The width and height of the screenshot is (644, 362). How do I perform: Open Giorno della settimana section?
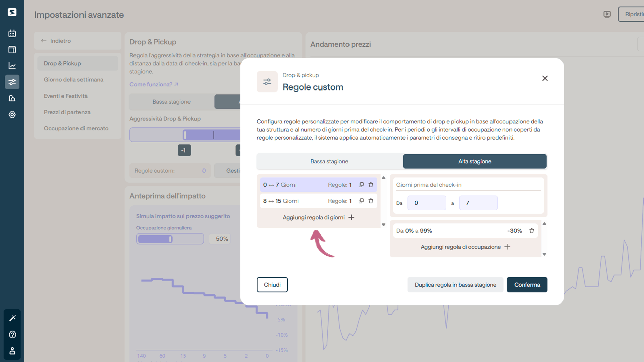pos(73,80)
